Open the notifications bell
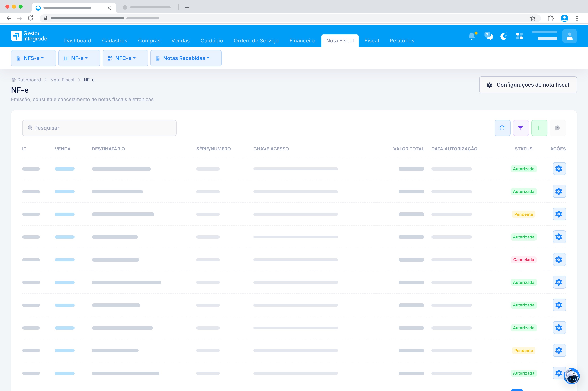 coord(472,36)
